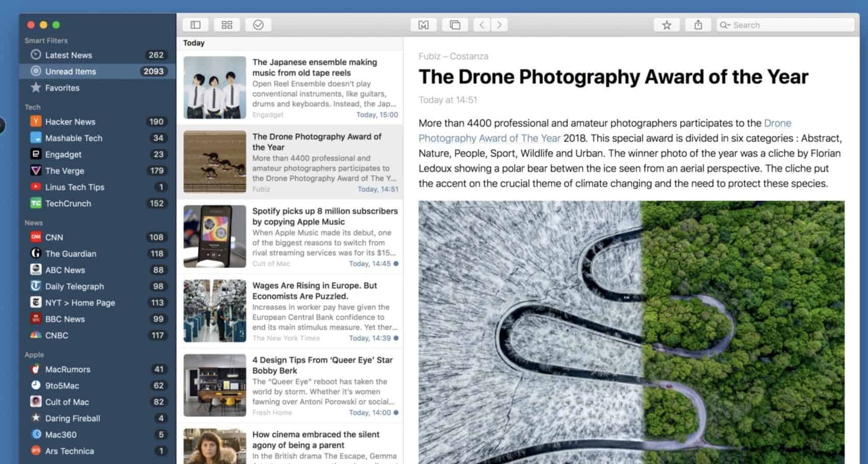
Task: Star this article as a favorite
Action: pyautogui.click(x=667, y=25)
